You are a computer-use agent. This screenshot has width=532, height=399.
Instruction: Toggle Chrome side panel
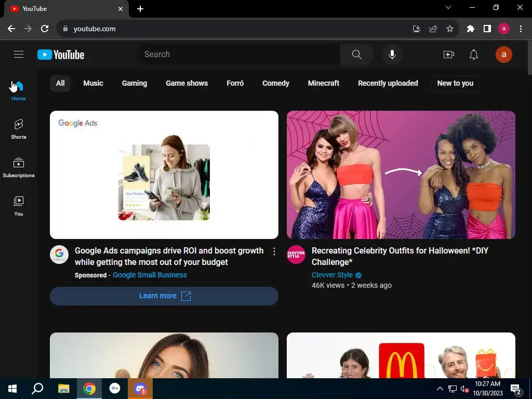pos(487,29)
